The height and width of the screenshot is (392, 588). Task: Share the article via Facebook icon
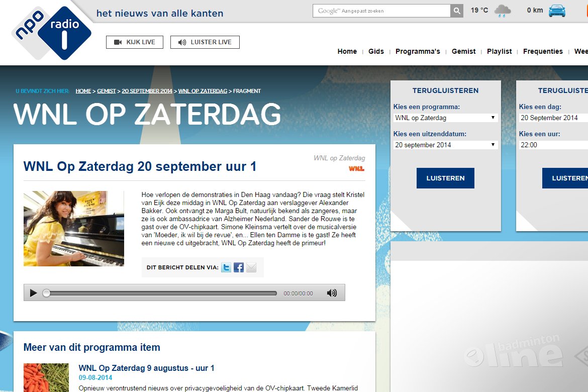point(239,267)
